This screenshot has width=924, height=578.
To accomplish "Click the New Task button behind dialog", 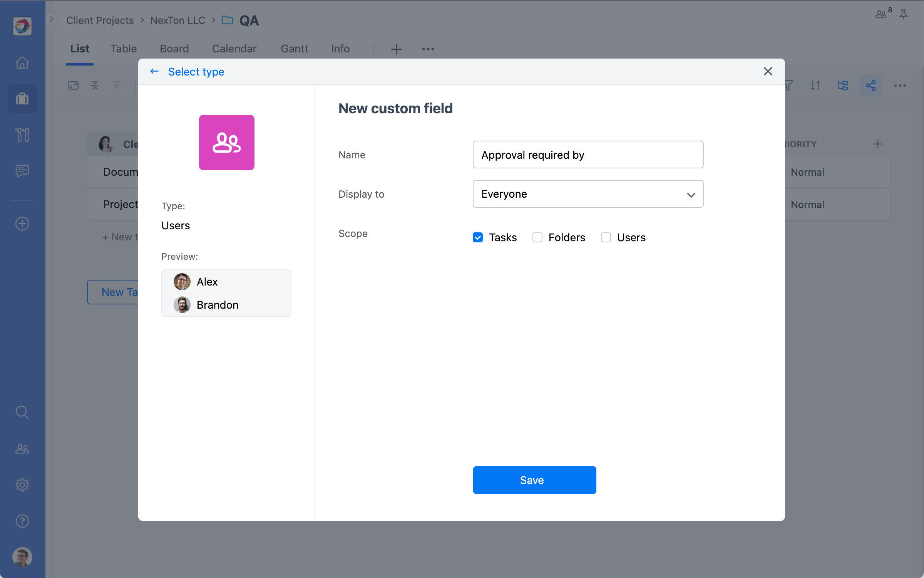I will pyautogui.click(x=113, y=292).
